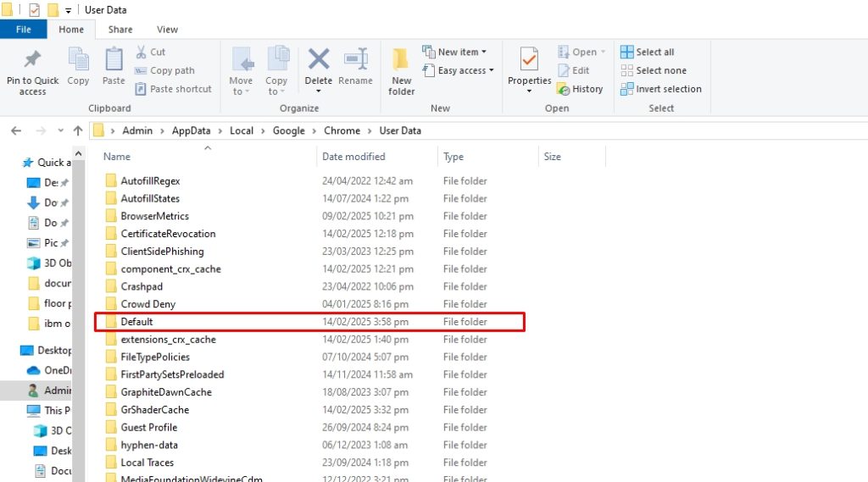Click Copy path in Clipboard group
Image resolution: width=868 pixels, height=482 pixels.
[165, 70]
